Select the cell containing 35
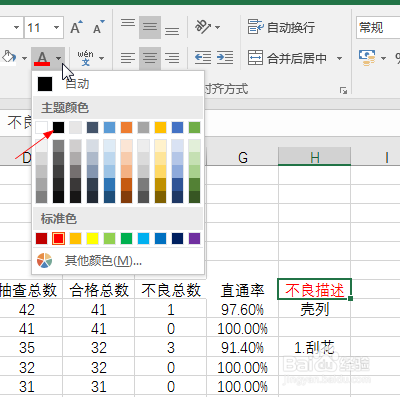This screenshot has width=400, height=397. (31, 347)
